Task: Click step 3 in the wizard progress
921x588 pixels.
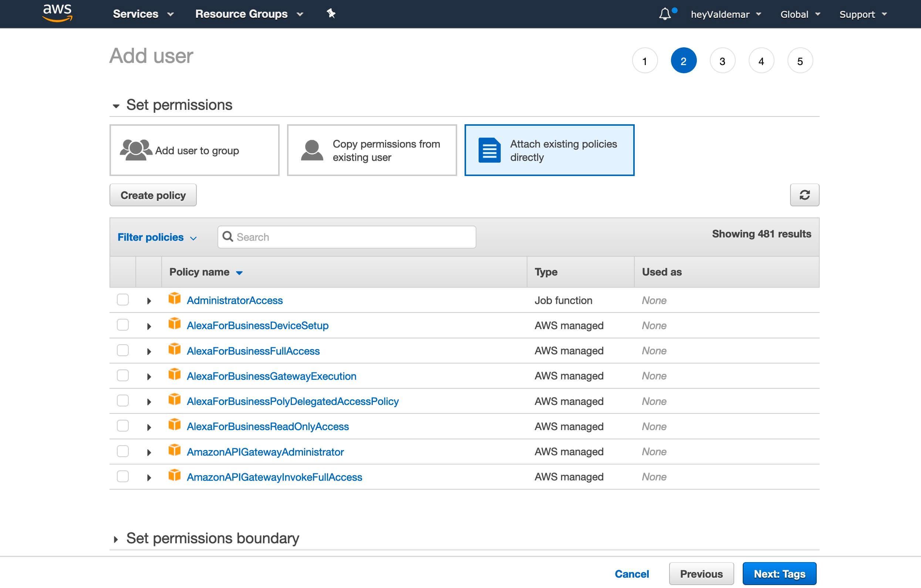Action: (x=722, y=60)
